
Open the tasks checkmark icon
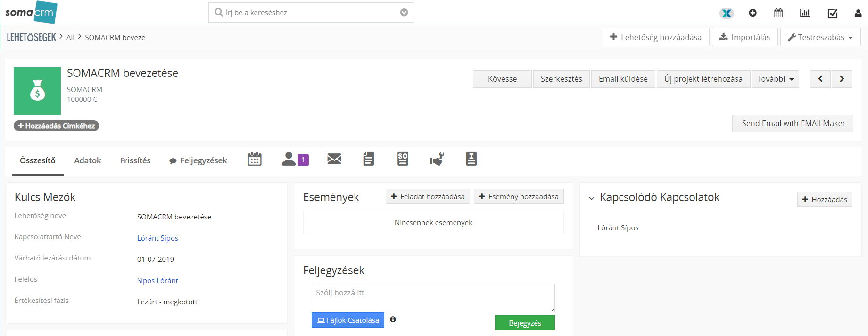pos(833,13)
